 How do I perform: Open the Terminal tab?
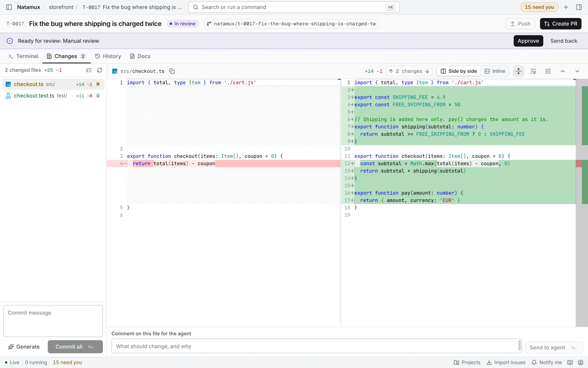(x=23, y=56)
